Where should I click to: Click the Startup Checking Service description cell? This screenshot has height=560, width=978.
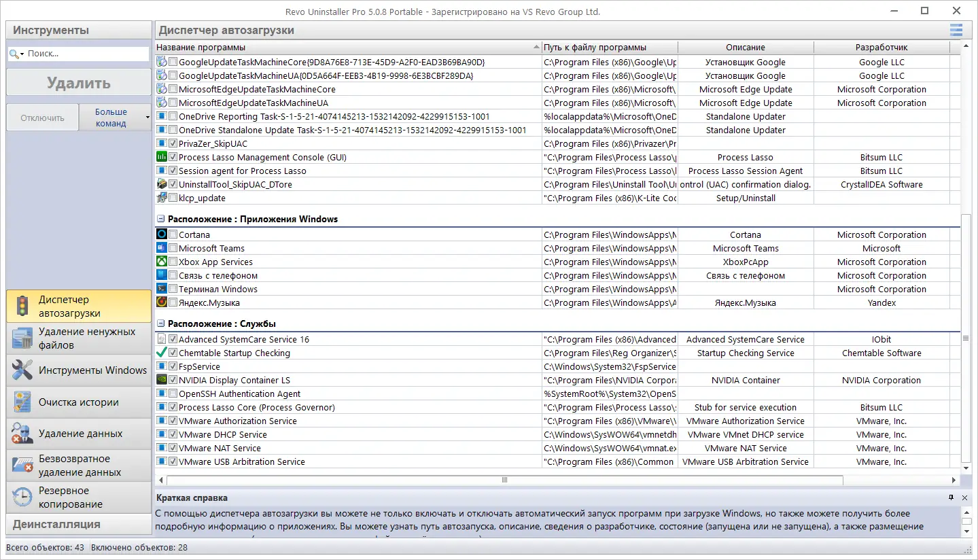746,353
